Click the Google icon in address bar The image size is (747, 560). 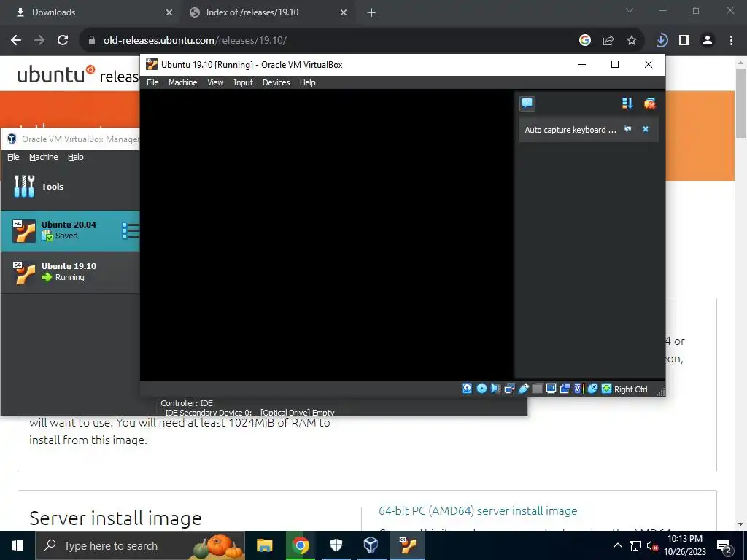(x=585, y=41)
